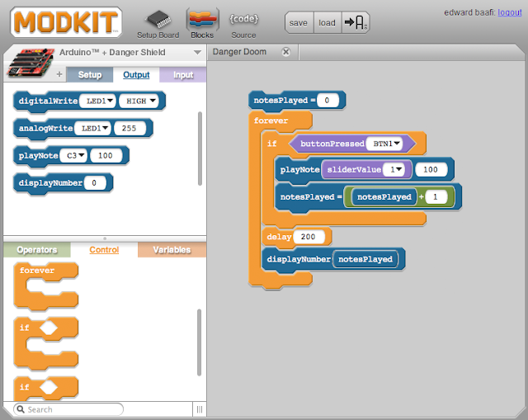Select the Setup tab
This screenshot has height=420, width=528.
[90, 74]
